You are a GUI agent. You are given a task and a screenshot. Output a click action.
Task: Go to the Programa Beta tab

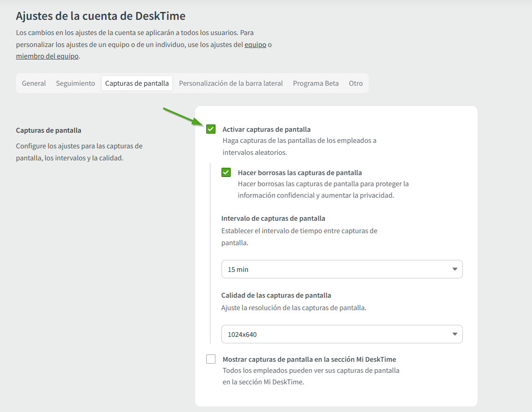316,83
